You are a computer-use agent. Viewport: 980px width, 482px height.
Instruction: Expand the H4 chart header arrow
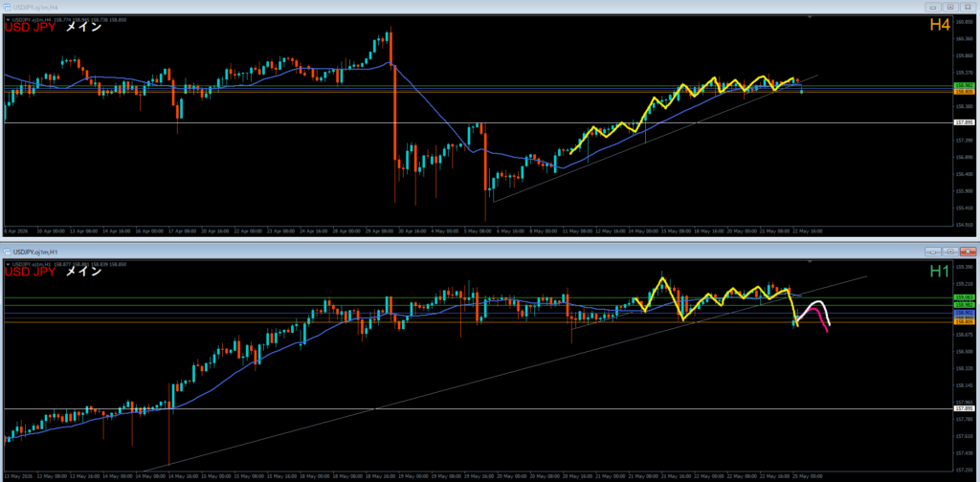click(x=8, y=20)
